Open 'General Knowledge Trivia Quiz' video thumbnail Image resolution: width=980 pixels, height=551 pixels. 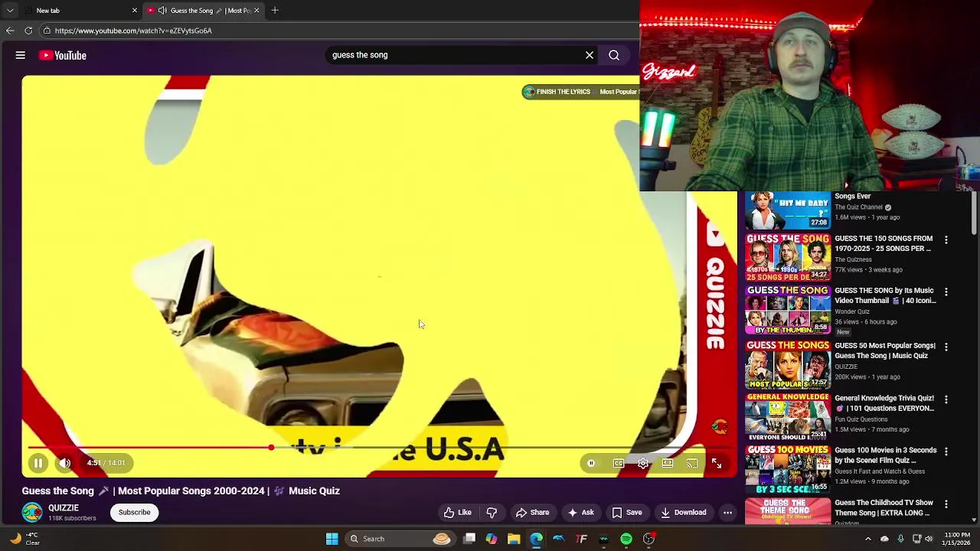pyautogui.click(x=788, y=417)
